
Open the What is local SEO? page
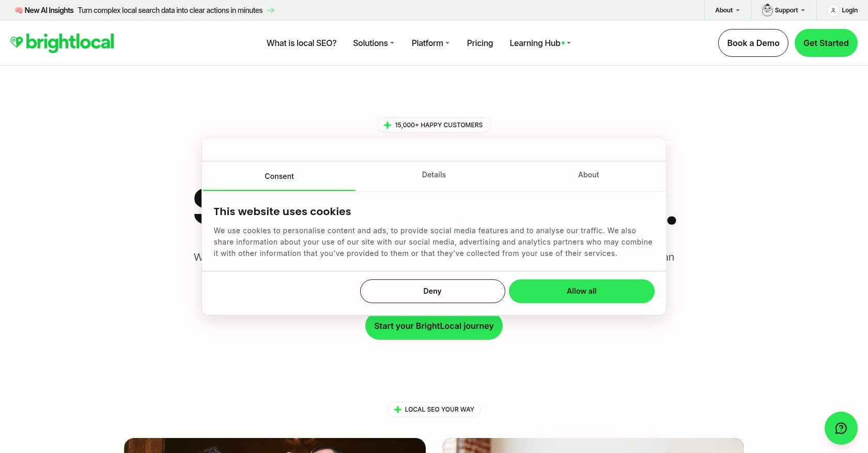[x=301, y=43]
